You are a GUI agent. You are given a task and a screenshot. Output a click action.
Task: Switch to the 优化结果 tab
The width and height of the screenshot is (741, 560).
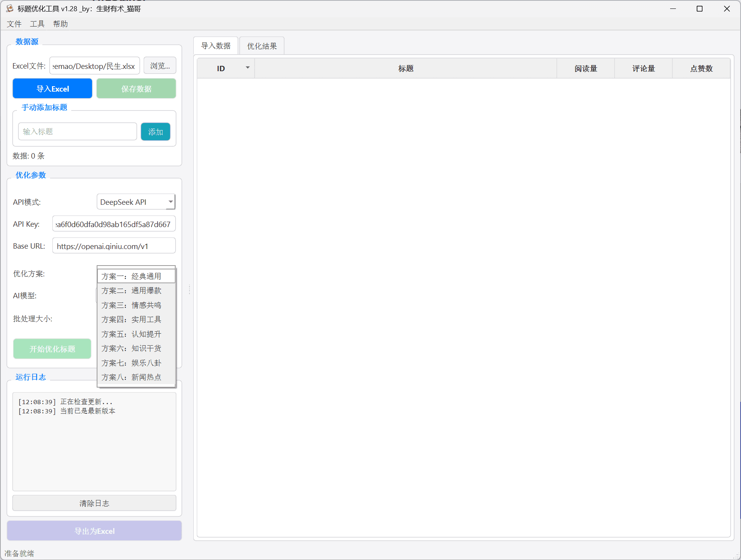[x=262, y=46]
